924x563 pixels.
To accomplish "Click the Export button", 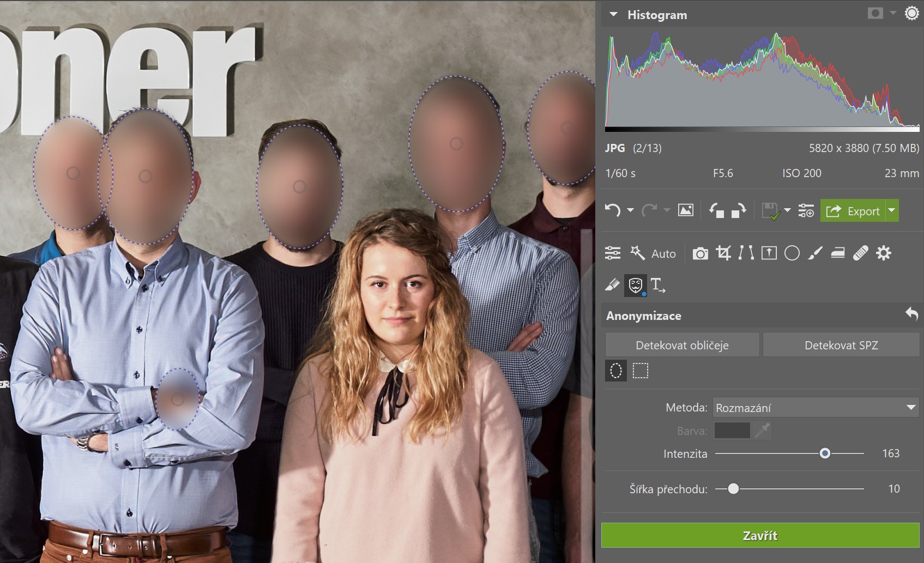I will point(853,211).
